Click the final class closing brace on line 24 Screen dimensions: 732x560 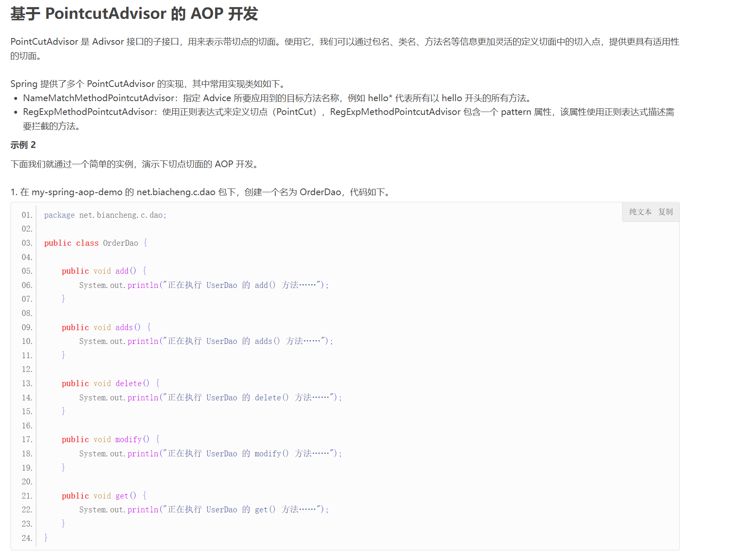46,538
